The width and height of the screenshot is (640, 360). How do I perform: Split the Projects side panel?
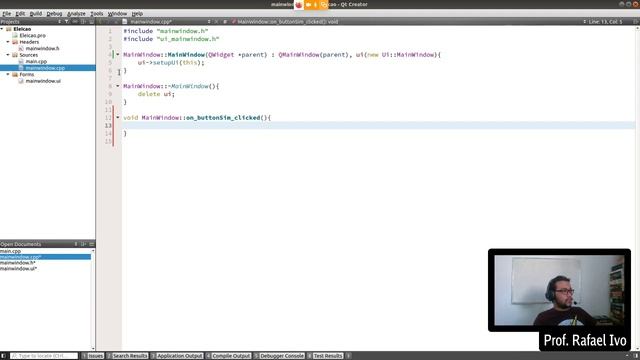(84, 22)
